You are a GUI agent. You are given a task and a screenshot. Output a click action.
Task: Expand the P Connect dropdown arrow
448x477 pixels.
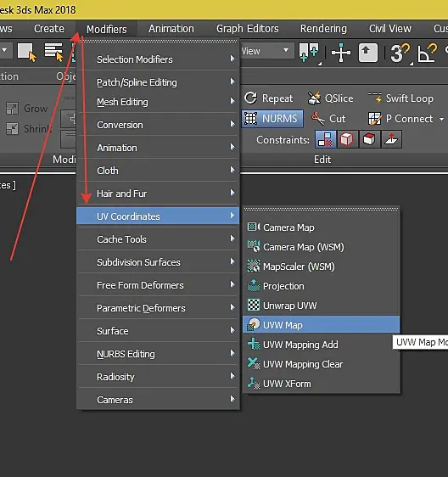(x=441, y=119)
